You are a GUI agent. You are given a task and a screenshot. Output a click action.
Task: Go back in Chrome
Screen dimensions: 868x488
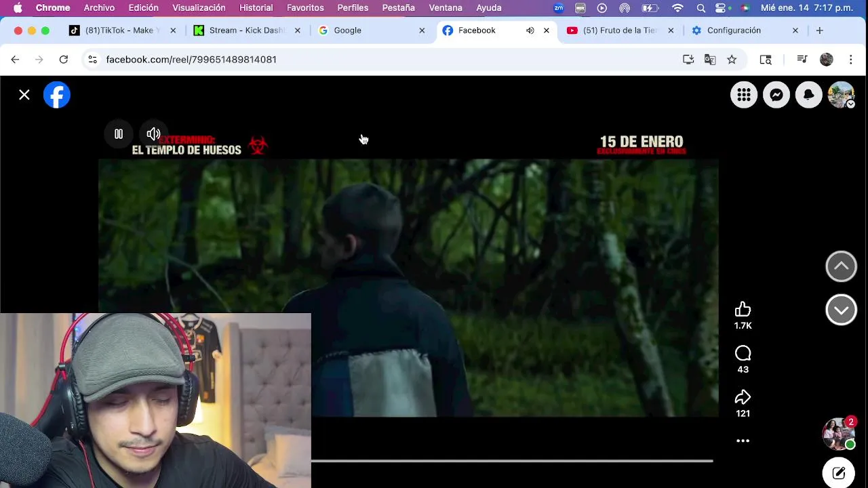(x=15, y=60)
